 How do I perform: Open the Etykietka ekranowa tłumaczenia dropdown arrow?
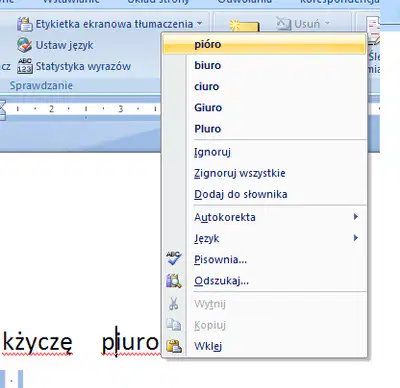click(x=199, y=24)
